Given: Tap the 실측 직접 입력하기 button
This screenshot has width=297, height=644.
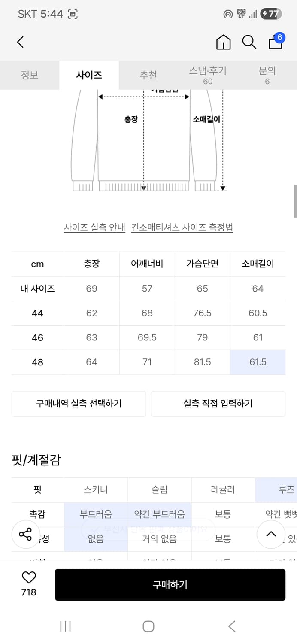Looking at the screenshot, I should point(218,404).
